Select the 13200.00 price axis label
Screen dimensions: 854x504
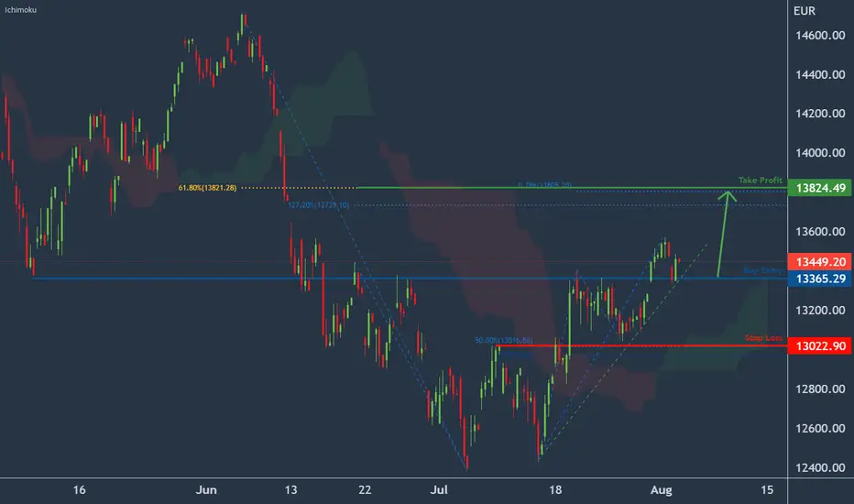(820, 310)
